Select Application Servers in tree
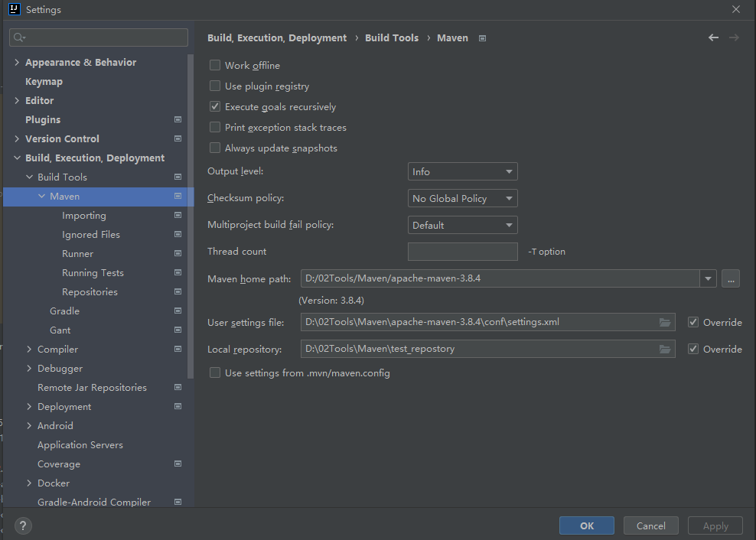This screenshot has width=756, height=540. pos(80,445)
